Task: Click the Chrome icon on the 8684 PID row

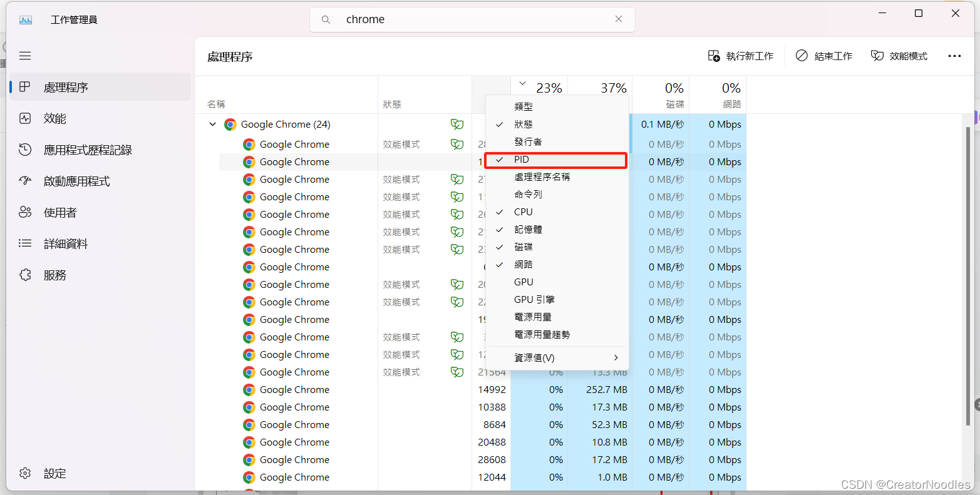Action: click(249, 425)
